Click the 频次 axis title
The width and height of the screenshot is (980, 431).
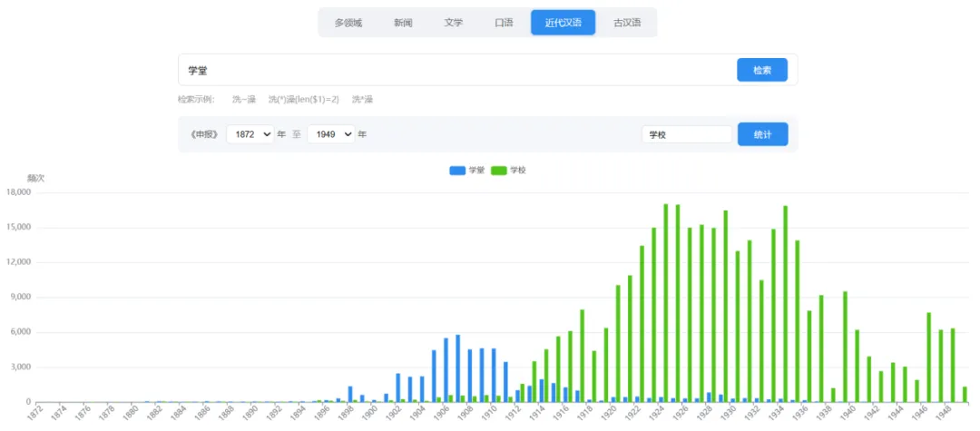pyautogui.click(x=36, y=178)
